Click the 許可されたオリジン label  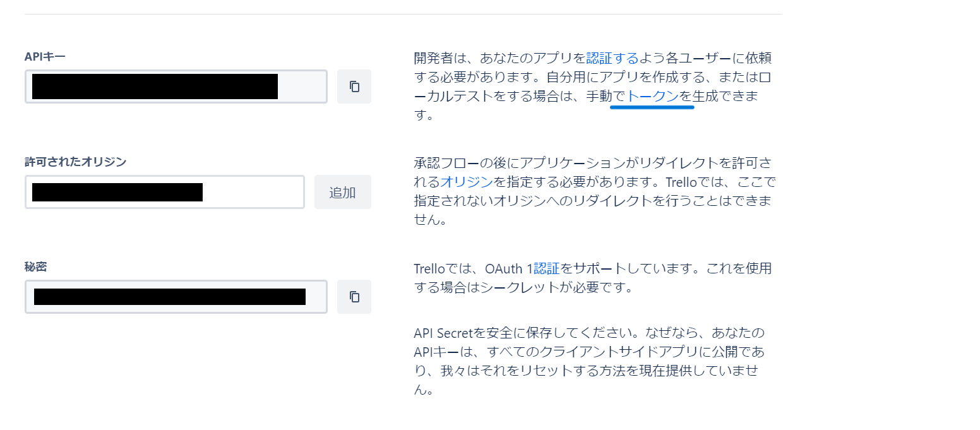76,162
